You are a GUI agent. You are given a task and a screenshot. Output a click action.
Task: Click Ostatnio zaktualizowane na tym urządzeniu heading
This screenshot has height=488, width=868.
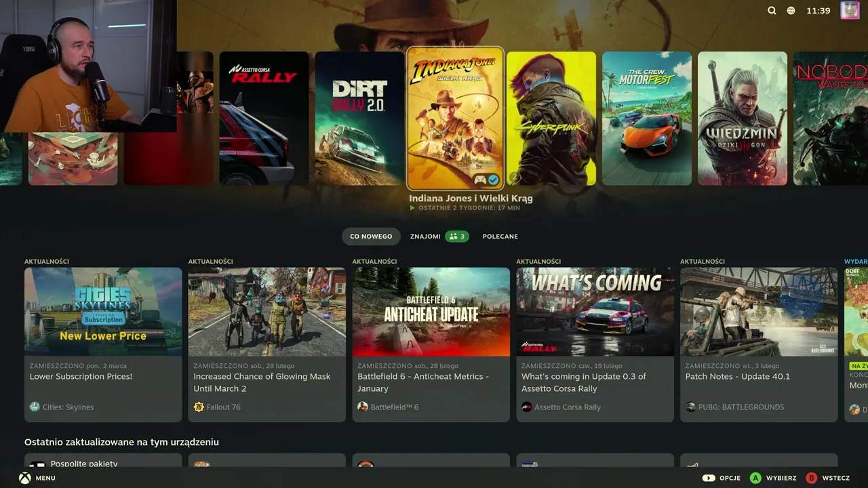(121, 442)
